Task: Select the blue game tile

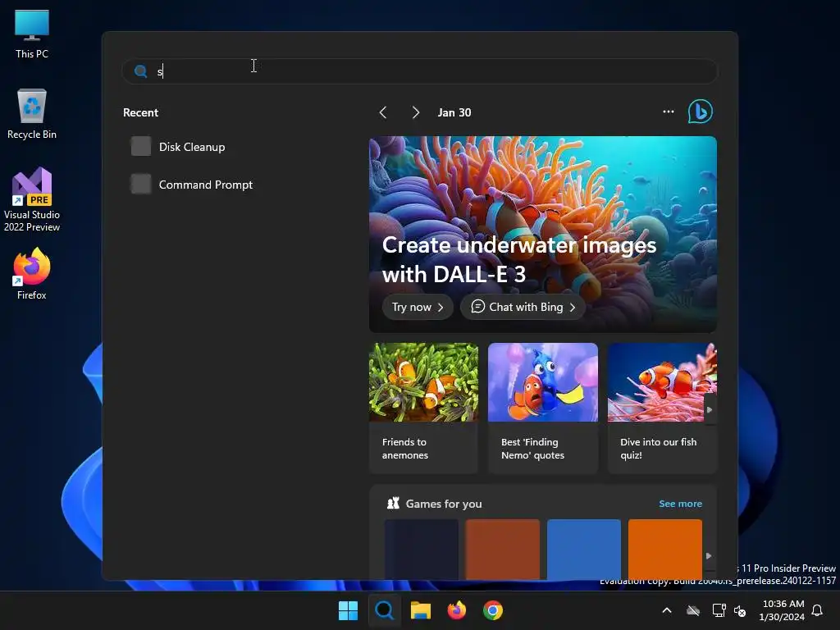Action: coord(584,549)
